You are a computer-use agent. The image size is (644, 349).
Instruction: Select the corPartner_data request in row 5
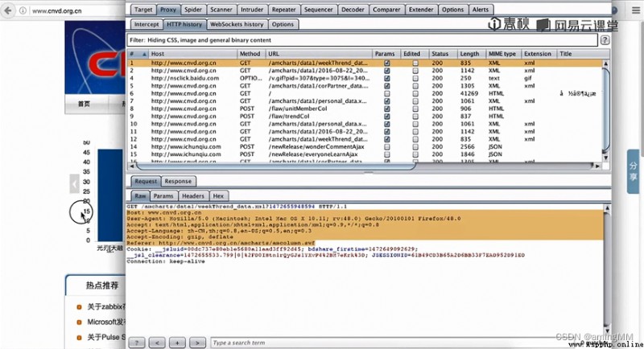[365, 86]
